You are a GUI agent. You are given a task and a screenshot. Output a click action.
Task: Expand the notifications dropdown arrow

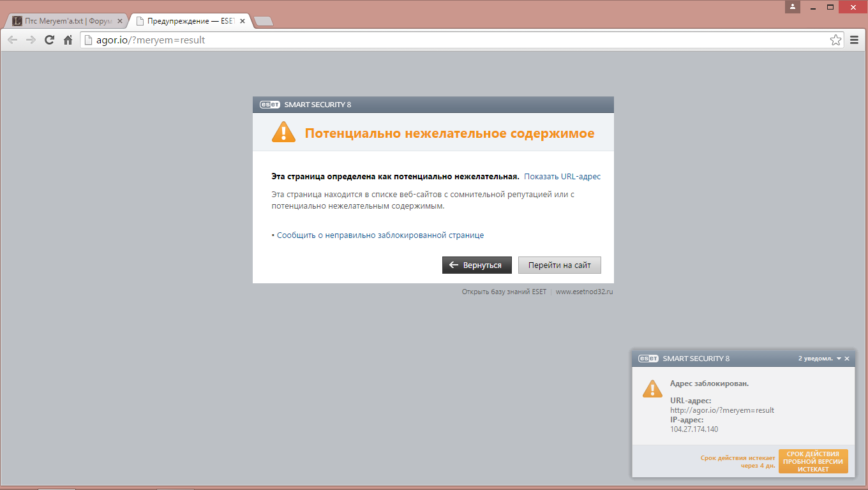[x=839, y=359]
